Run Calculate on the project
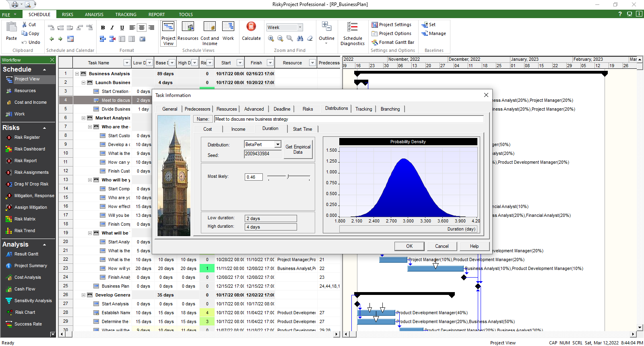Screen dimensions: 644x346 251,31
